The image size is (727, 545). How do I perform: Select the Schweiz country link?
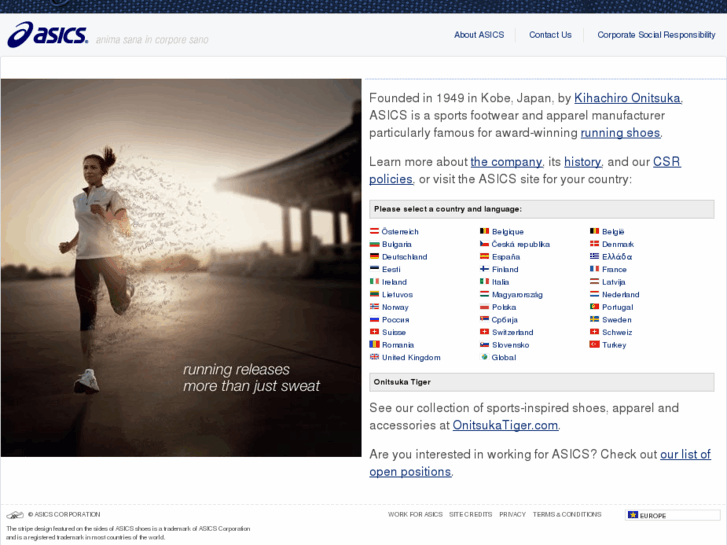pyautogui.click(x=617, y=332)
